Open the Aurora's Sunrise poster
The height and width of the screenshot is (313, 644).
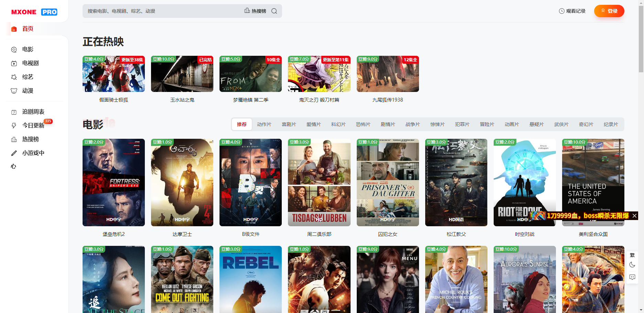525,280
